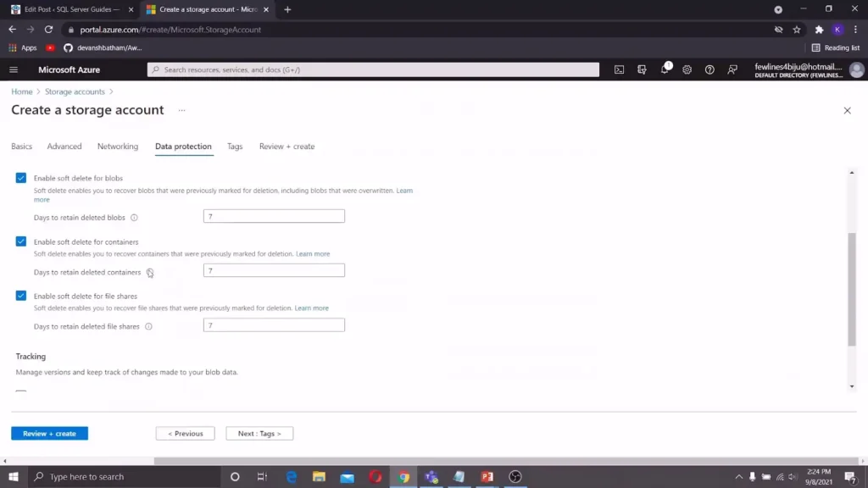Open the browser extensions puzzle icon

(x=819, y=30)
